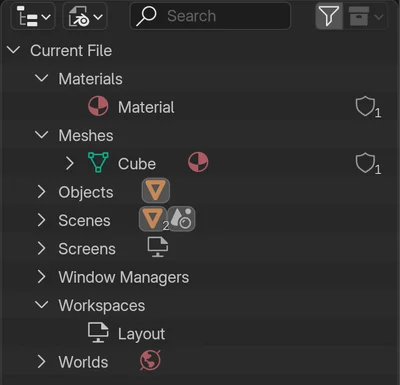Open the display mode dropdown
Viewport: 400px width, 385px height.
tap(85, 16)
